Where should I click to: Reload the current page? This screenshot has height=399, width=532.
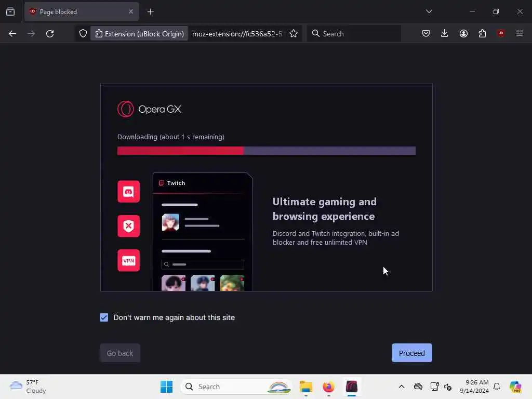pos(50,34)
